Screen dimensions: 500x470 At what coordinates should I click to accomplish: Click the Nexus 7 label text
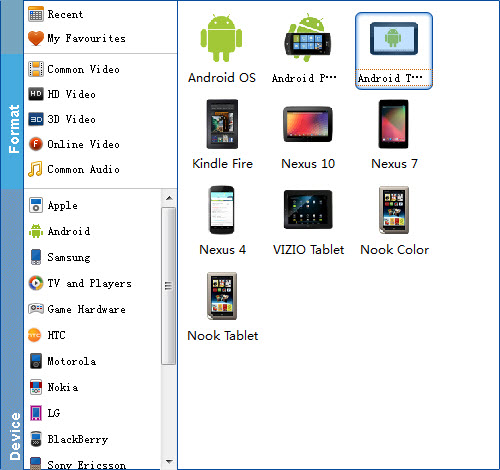click(394, 164)
